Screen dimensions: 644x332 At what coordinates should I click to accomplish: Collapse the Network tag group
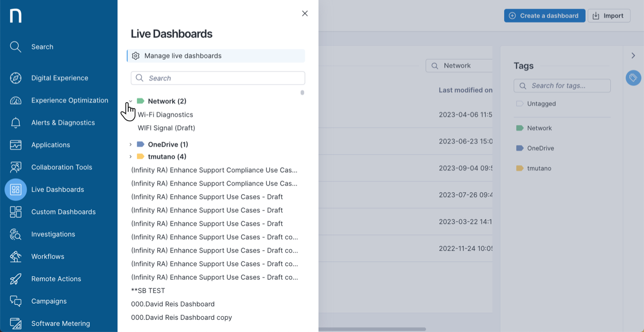(131, 101)
